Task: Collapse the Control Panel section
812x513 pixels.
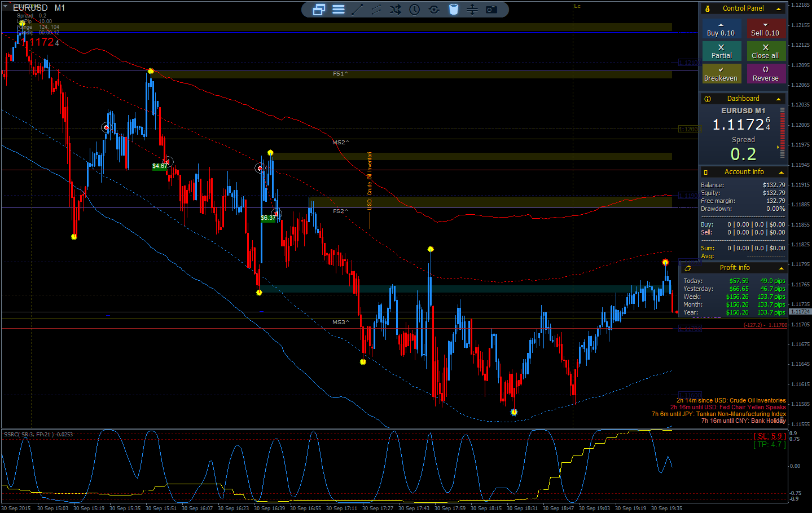Action: (x=779, y=9)
